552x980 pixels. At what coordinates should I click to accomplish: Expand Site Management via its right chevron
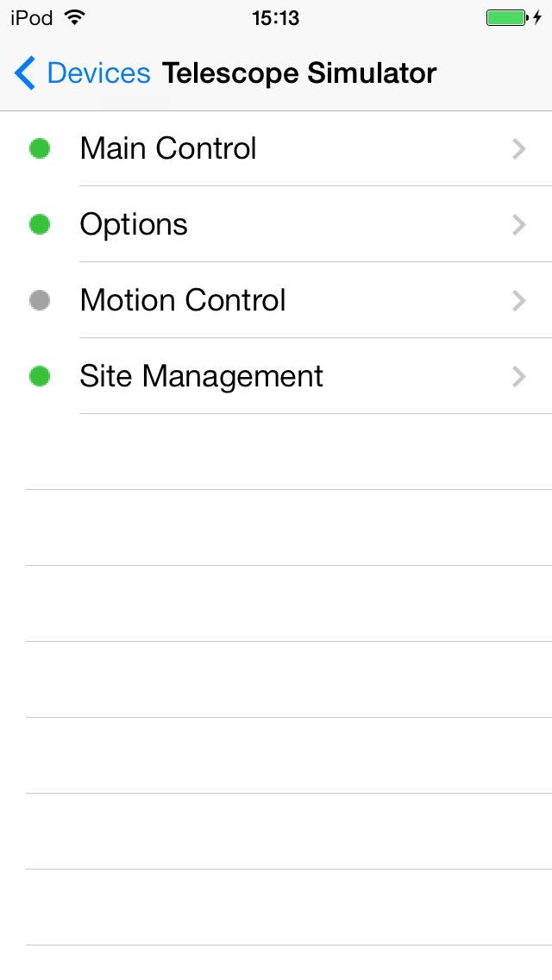[x=518, y=377]
